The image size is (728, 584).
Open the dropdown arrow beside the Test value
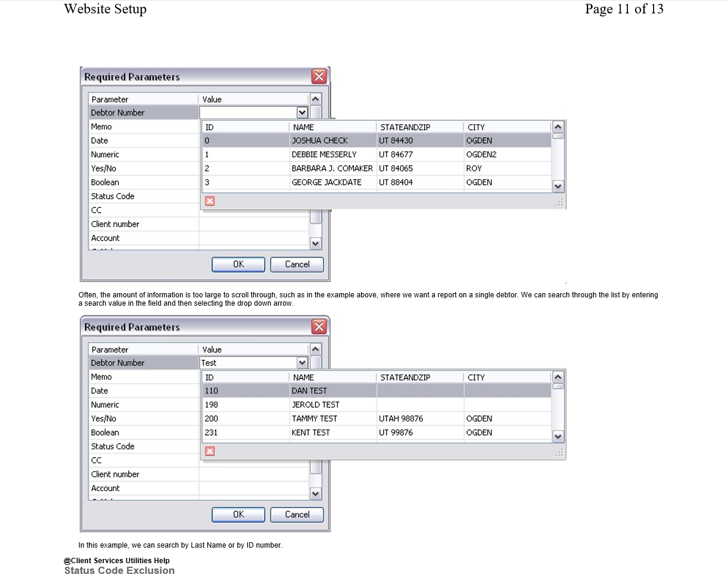302,363
